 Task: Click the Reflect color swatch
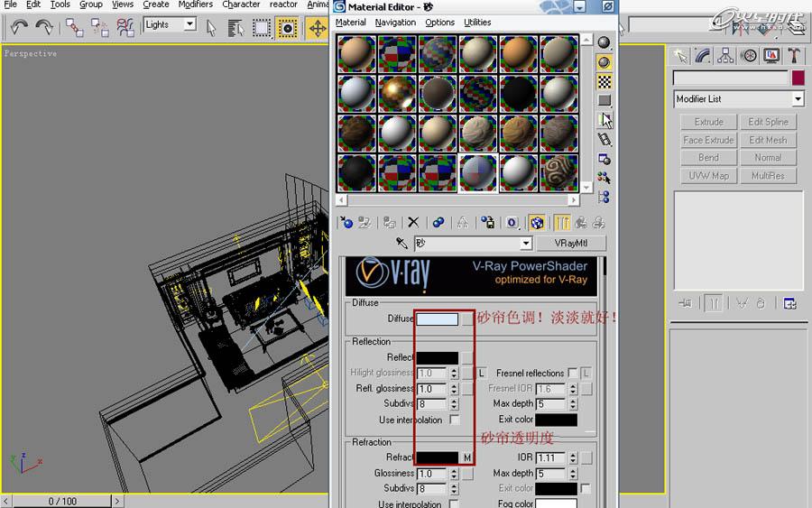[x=438, y=358]
